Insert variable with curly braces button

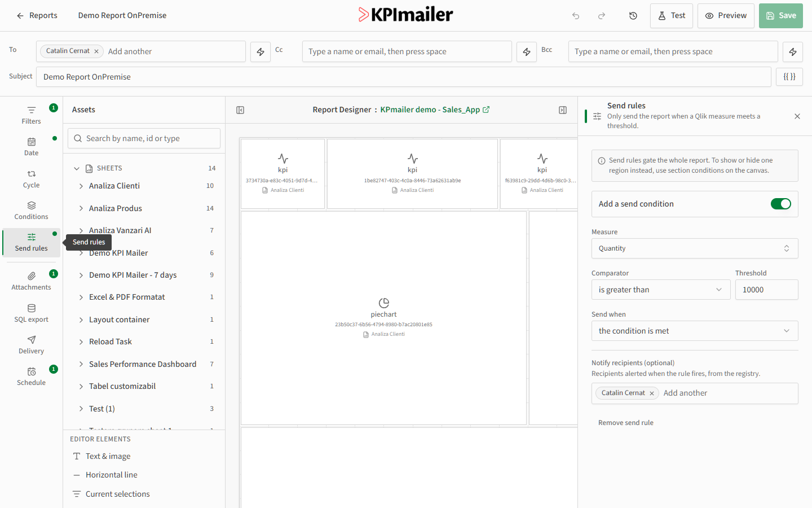coord(789,77)
